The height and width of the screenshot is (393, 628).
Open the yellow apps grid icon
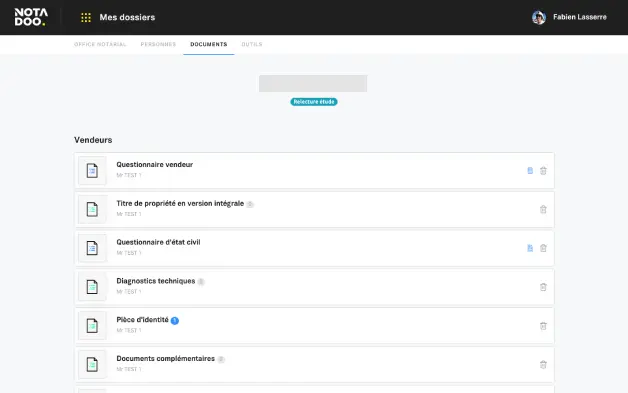coord(86,17)
